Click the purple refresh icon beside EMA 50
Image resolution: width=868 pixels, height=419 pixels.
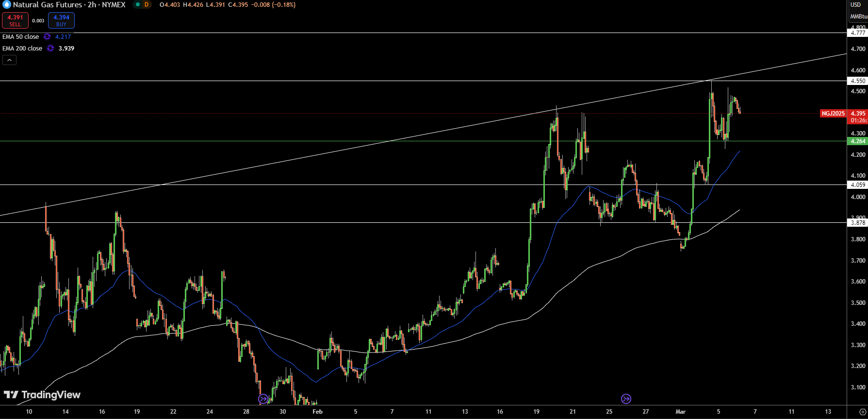[x=47, y=37]
